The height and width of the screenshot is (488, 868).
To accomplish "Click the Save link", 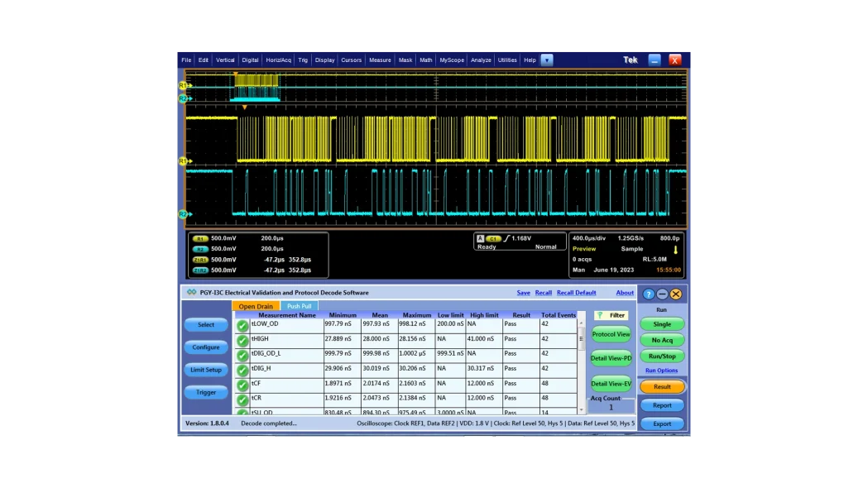I will tap(523, 293).
